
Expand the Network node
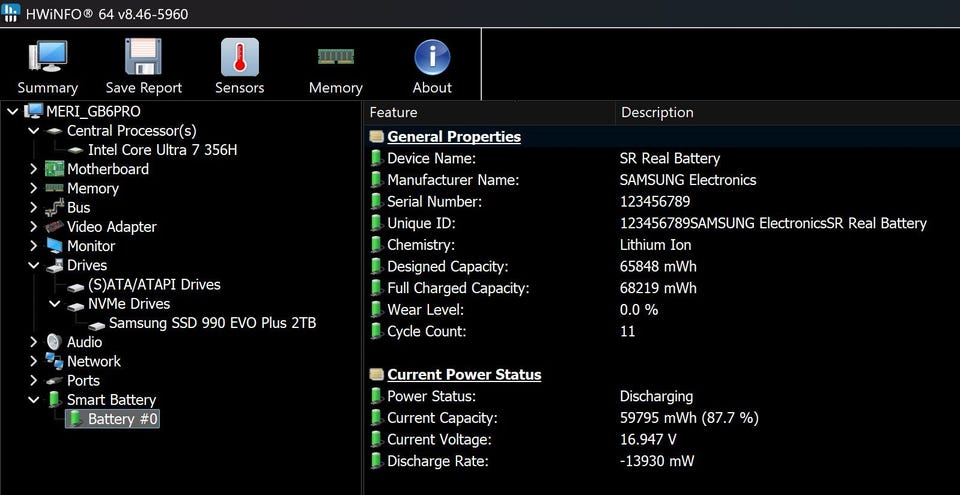coord(34,361)
